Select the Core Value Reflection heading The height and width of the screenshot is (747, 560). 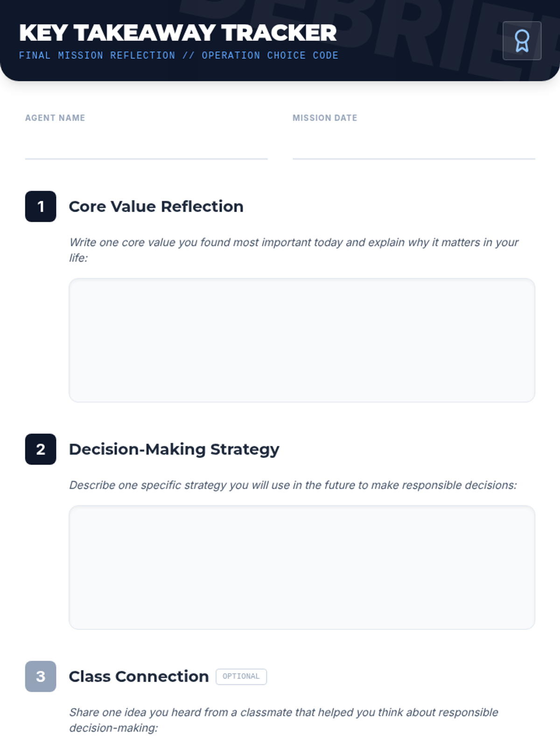tap(156, 206)
